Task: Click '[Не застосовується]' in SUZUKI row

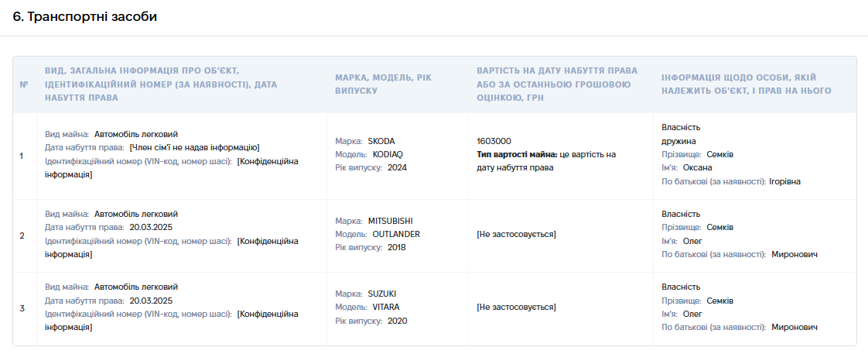Action: point(517,308)
